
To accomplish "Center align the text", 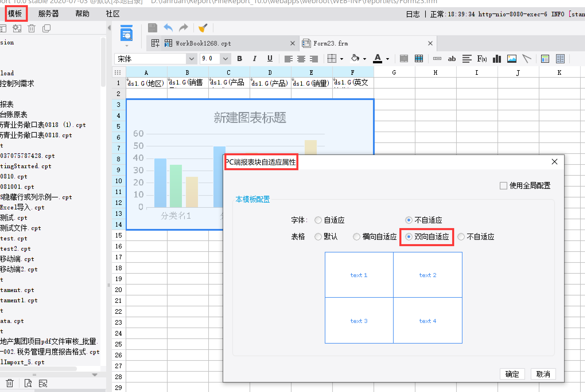I will (x=301, y=59).
